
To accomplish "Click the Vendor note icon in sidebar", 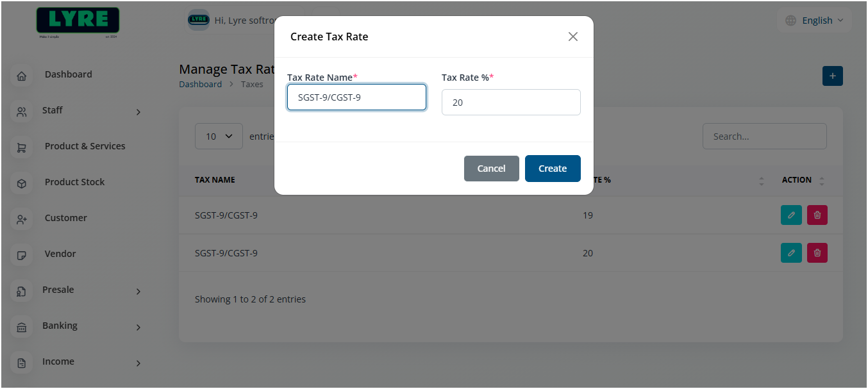I will pyautogui.click(x=22, y=256).
